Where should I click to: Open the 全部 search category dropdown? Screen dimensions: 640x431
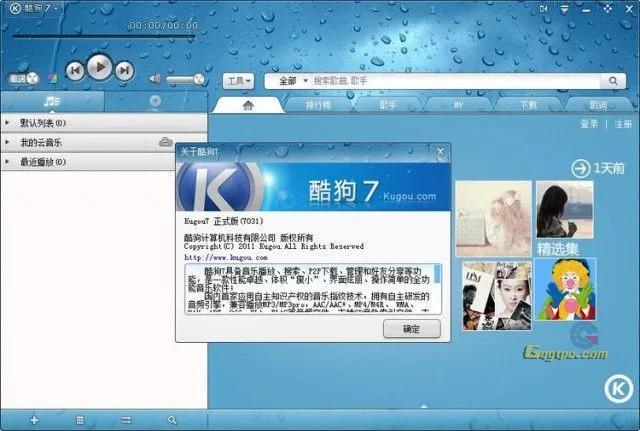coord(293,81)
